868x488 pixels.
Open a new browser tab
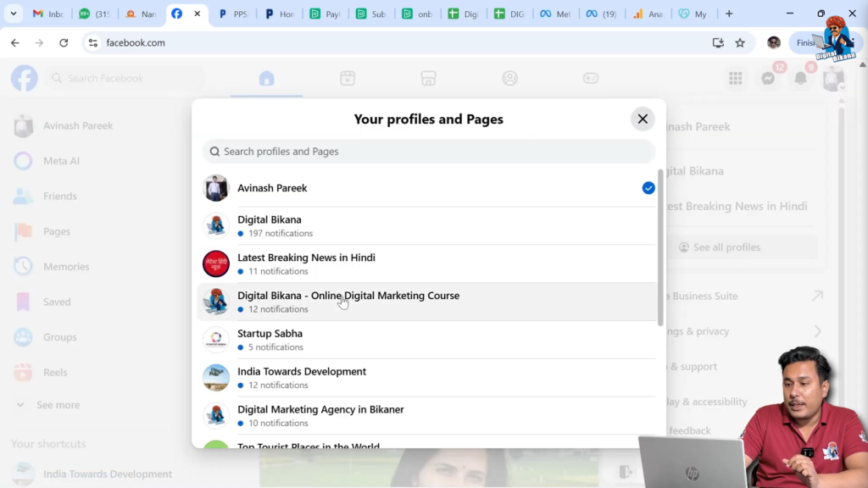click(x=729, y=14)
